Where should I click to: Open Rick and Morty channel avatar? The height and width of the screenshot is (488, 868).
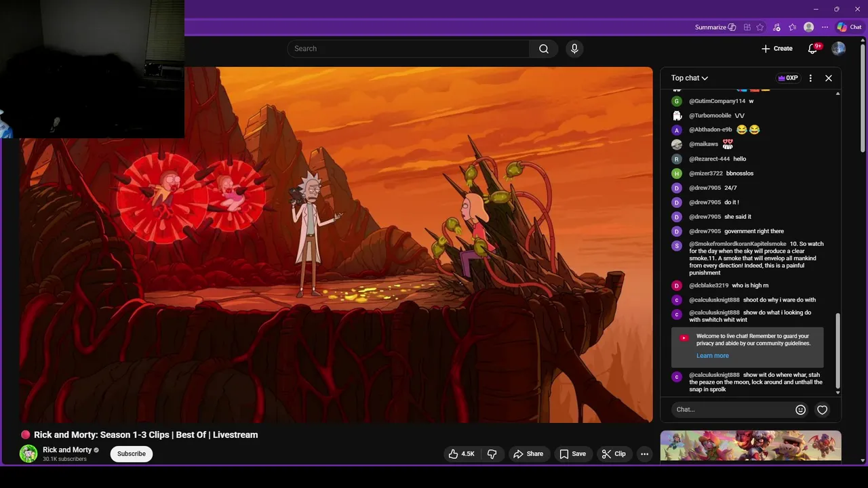point(28,454)
